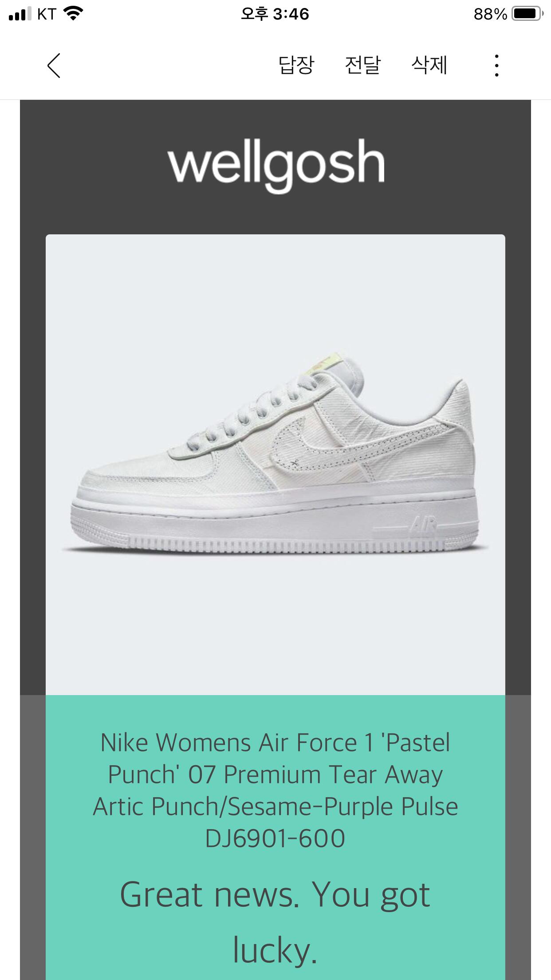
Task: Tap the clock showing 오후 3:46
Action: pyautogui.click(x=275, y=14)
